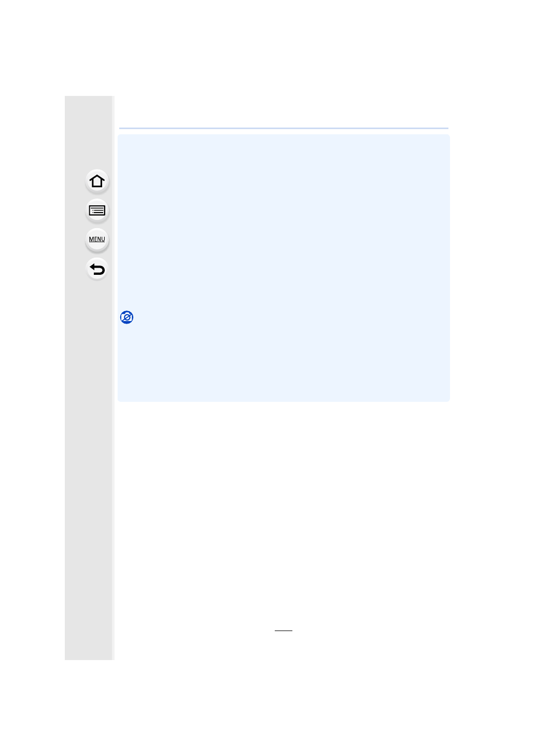Return to previous page with back arrow
This screenshot has width=535, height=756.
click(97, 269)
